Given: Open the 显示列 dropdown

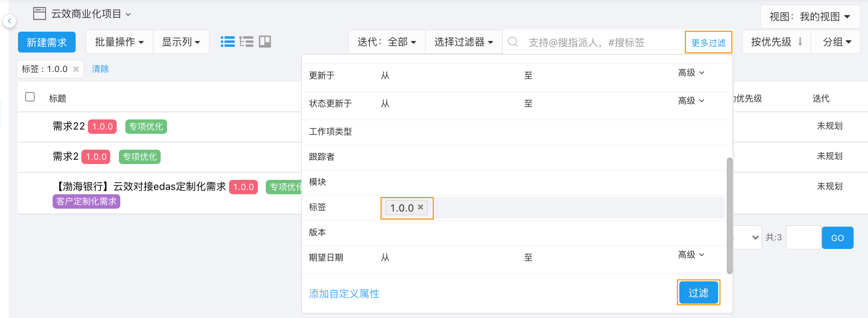Looking at the screenshot, I should 181,42.
